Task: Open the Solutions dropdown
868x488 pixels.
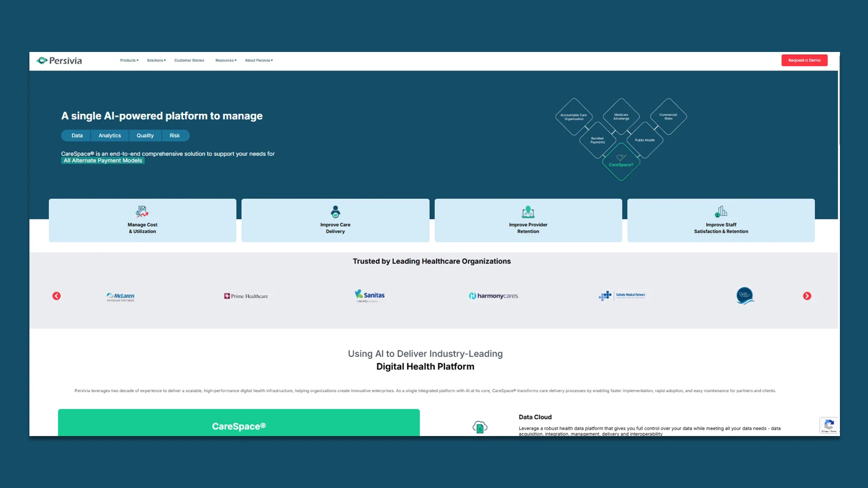Action: pos(156,61)
